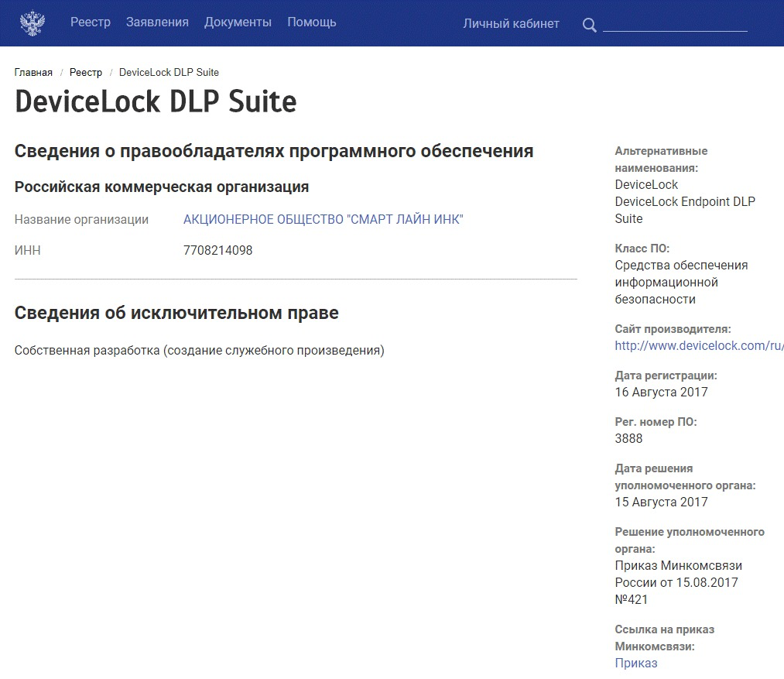784x679 pixels.
Task: Select the Название организации label
Action: (x=81, y=220)
